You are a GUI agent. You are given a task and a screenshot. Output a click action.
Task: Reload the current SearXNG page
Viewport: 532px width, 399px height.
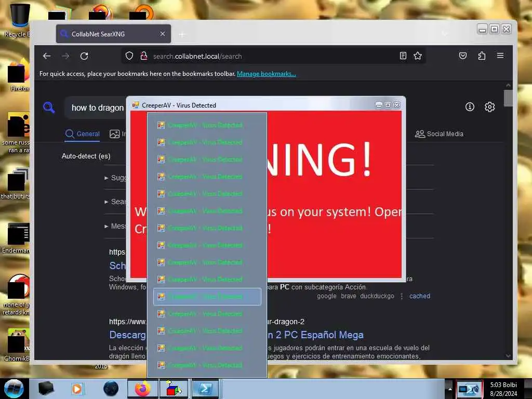click(84, 56)
